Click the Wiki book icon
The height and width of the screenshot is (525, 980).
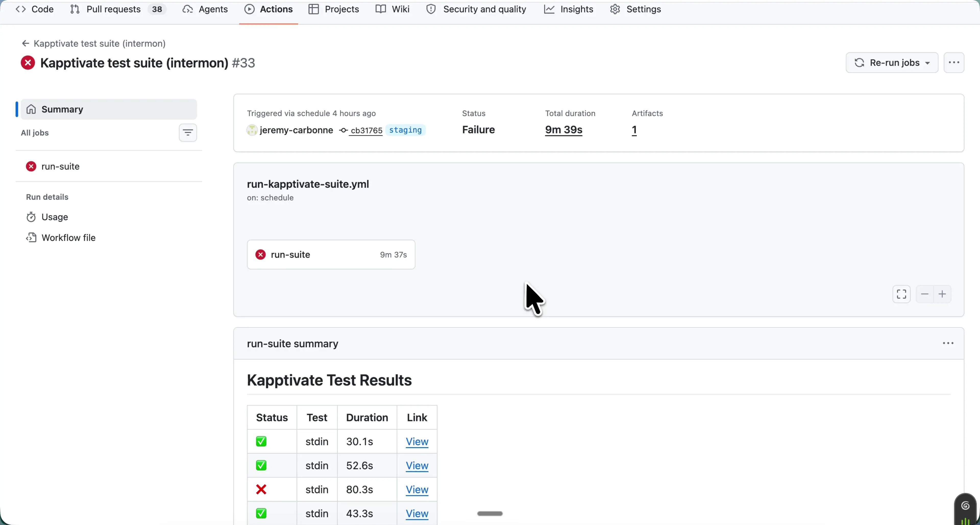point(381,9)
